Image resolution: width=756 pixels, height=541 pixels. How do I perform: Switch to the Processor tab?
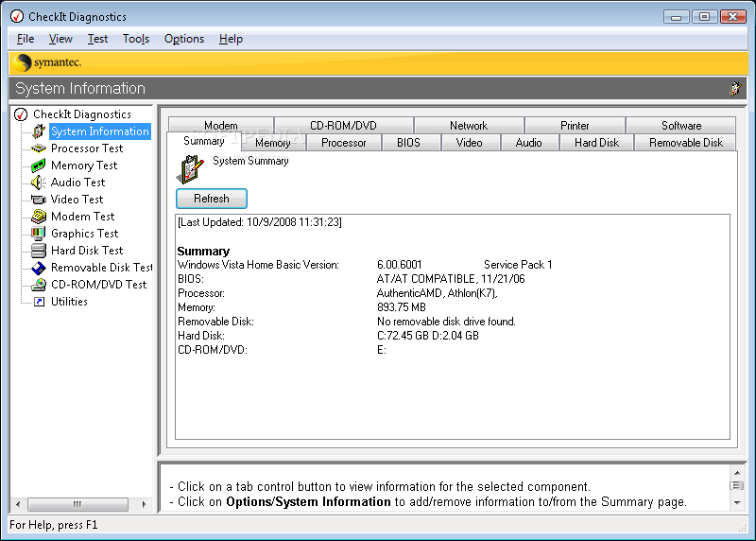pos(343,143)
